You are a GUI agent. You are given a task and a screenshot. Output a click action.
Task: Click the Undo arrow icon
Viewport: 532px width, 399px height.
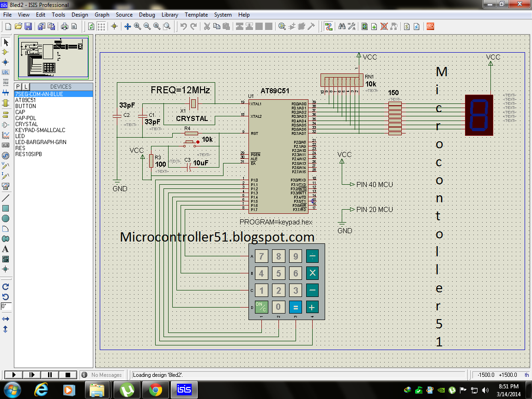(183, 26)
